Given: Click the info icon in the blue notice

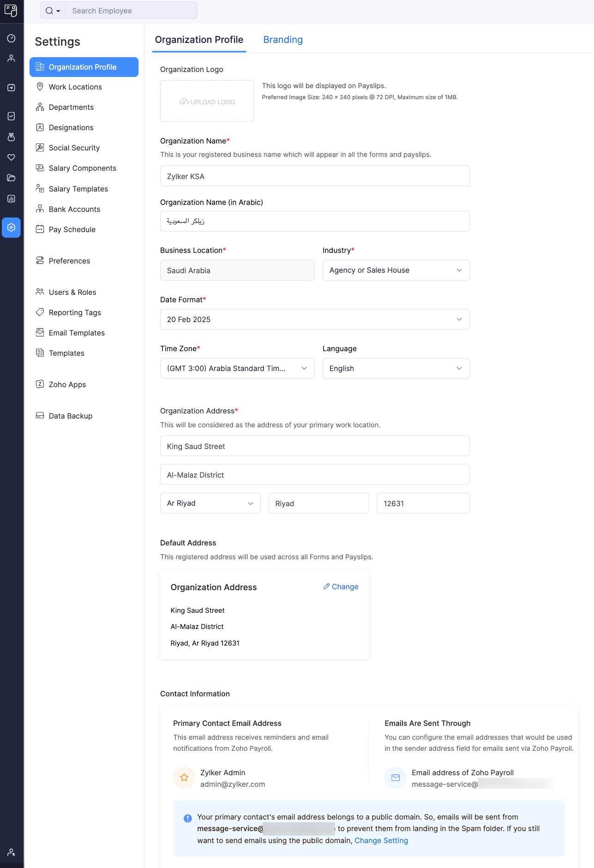Looking at the screenshot, I should (188, 818).
